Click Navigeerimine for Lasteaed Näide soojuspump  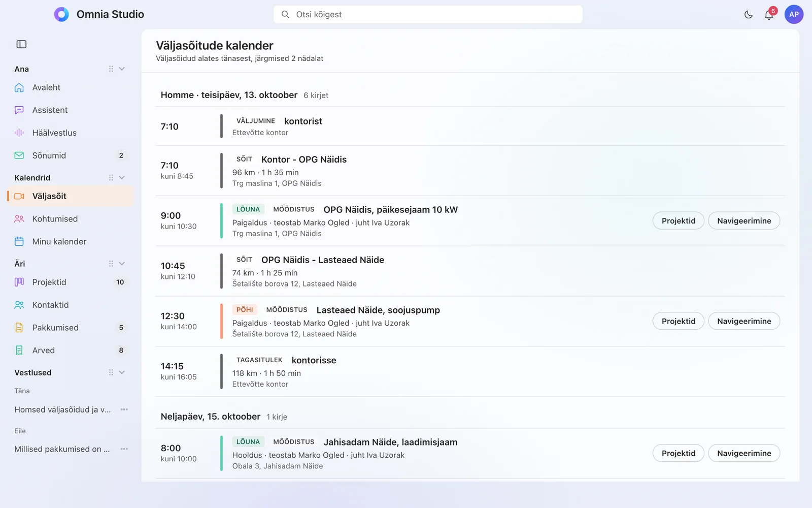744,321
